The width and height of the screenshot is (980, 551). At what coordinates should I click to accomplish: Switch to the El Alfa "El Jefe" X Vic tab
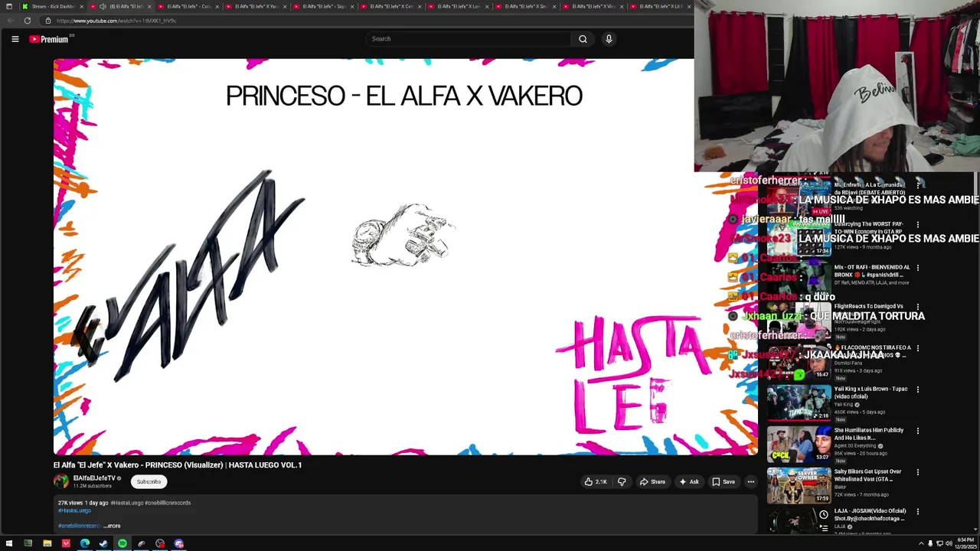593,6
